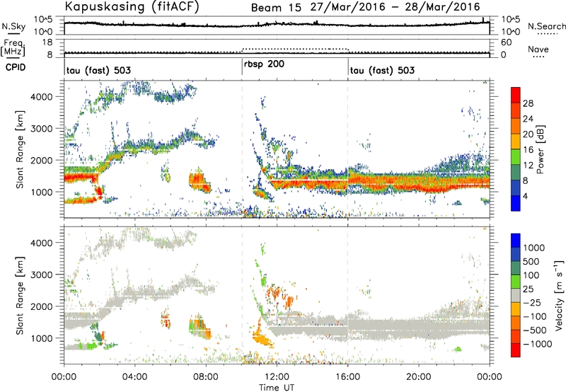Click the blue top segment of Velocity colorbar
Viewport: 566px width, 392px height.
click(516, 241)
